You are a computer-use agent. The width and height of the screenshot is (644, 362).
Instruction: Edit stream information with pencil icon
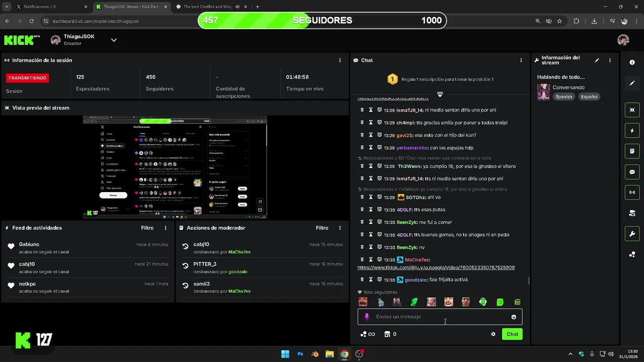click(597, 60)
